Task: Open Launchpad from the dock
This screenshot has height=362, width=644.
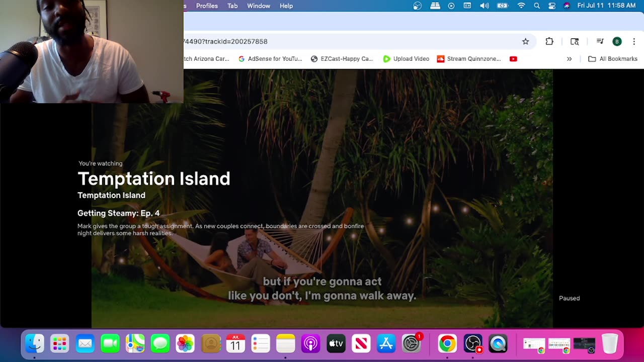Action: (60, 344)
